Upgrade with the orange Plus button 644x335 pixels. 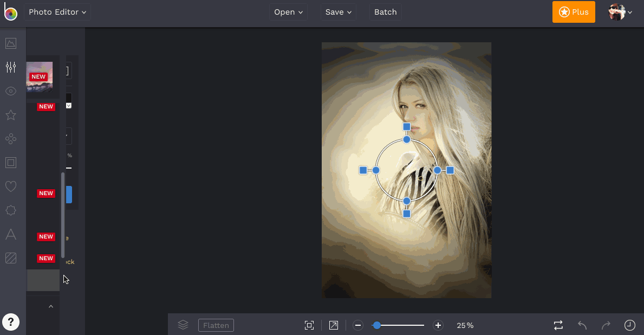coord(574,12)
